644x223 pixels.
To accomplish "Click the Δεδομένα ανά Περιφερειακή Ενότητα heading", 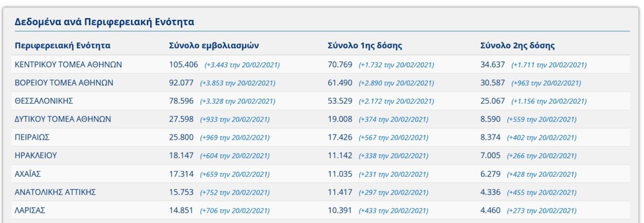I will pyautogui.click(x=104, y=22).
